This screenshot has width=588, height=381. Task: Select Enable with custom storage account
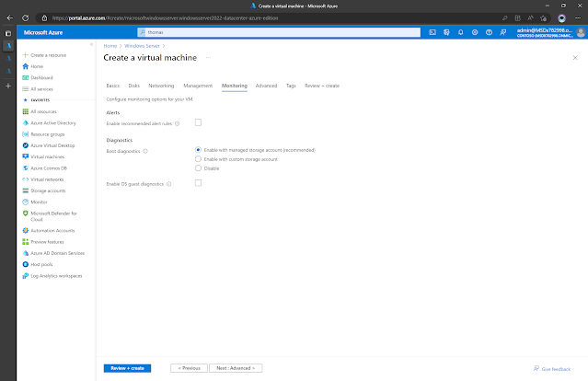pyautogui.click(x=198, y=159)
